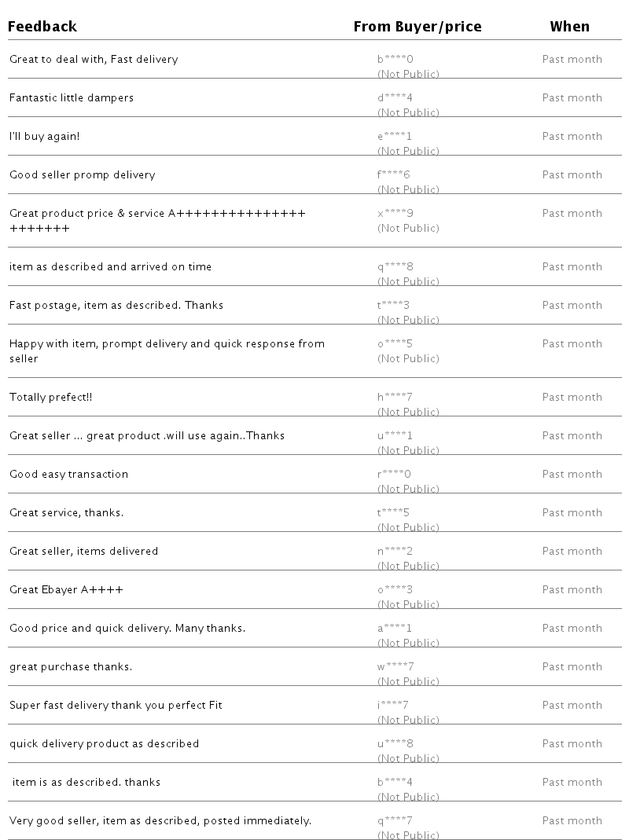Select "great purchase thanks." feedback
The height and width of the screenshot is (840, 629).
[x=71, y=666]
